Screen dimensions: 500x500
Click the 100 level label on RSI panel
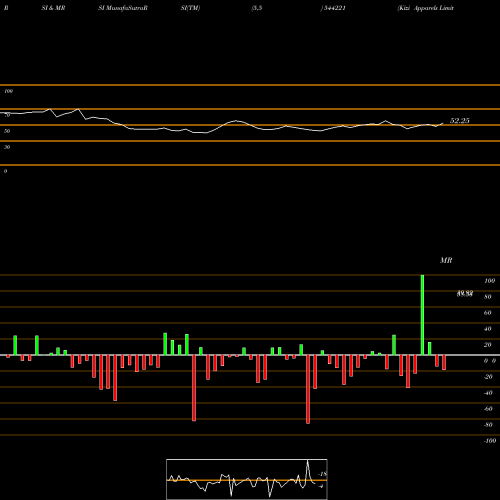(x=8, y=91)
